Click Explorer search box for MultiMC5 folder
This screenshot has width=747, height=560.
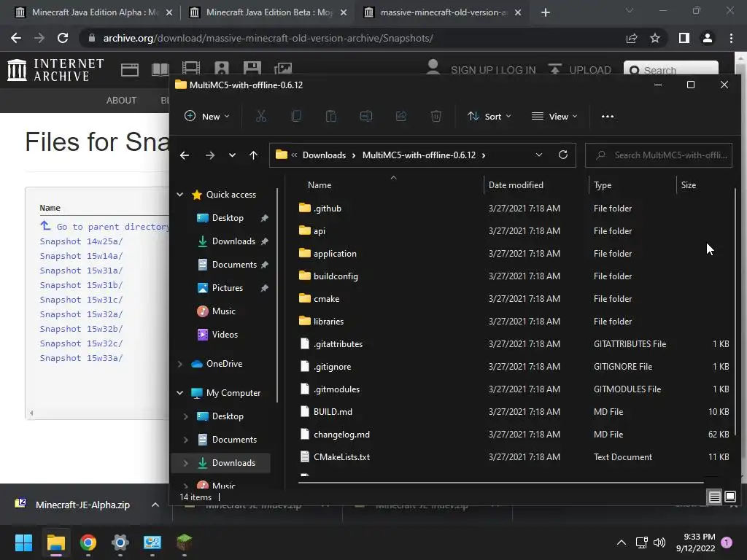tap(659, 155)
